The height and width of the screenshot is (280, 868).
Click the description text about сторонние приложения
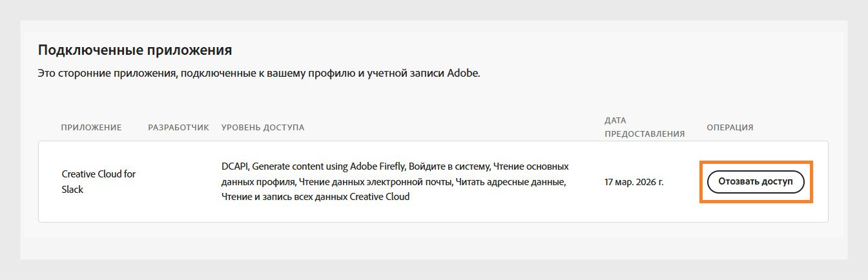[x=258, y=73]
